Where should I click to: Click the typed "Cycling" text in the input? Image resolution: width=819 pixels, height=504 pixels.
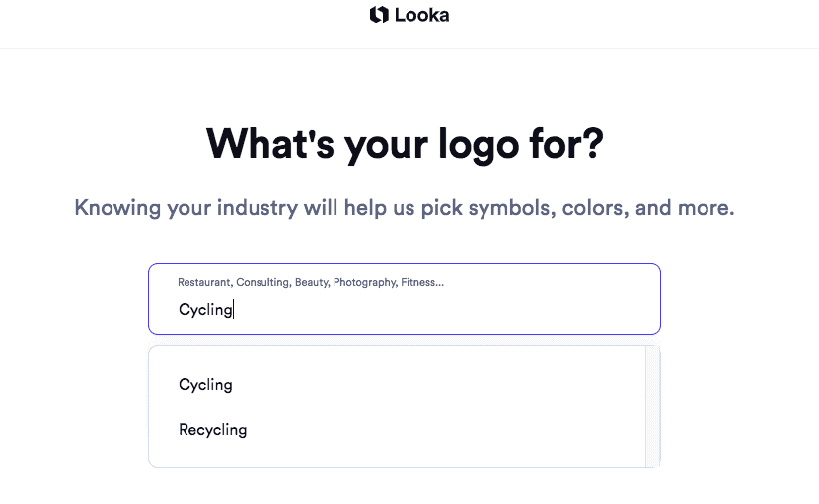pyautogui.click(x=205, y=310)
